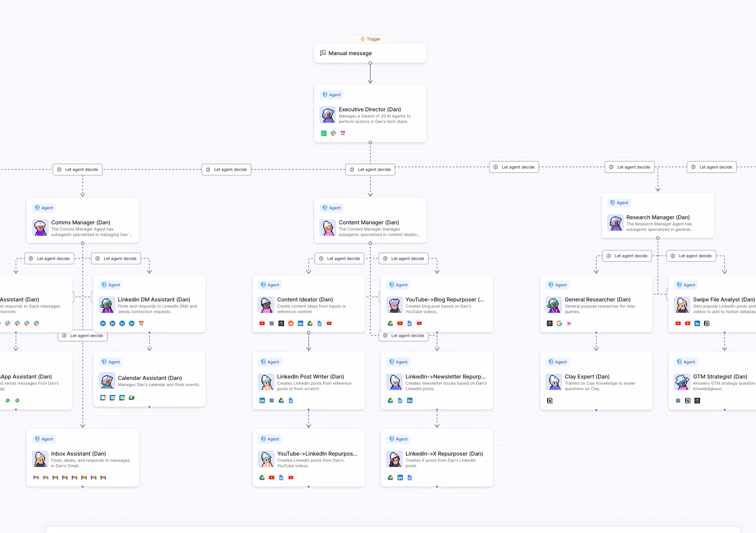This screenshot has width=756, height=533.
Task: Click the Reddit icon on Content Ideator card
Action: point(291,323)
